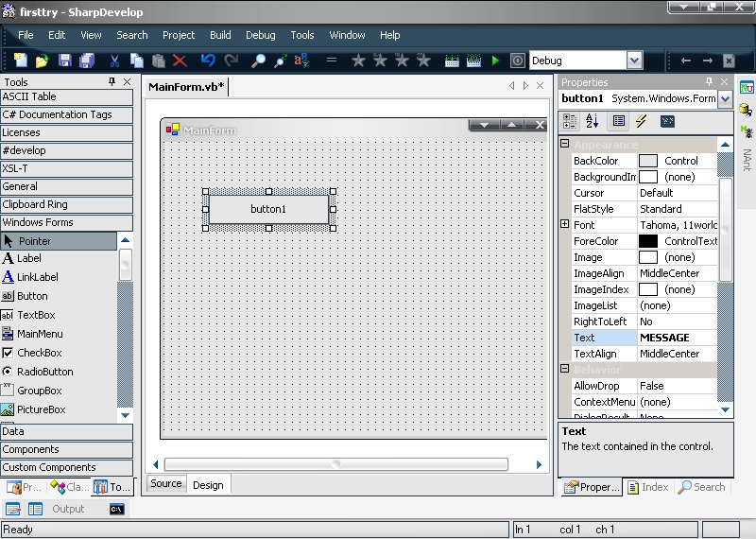
Task: Click the Cut scissors icon
Action: pos(114,61)
